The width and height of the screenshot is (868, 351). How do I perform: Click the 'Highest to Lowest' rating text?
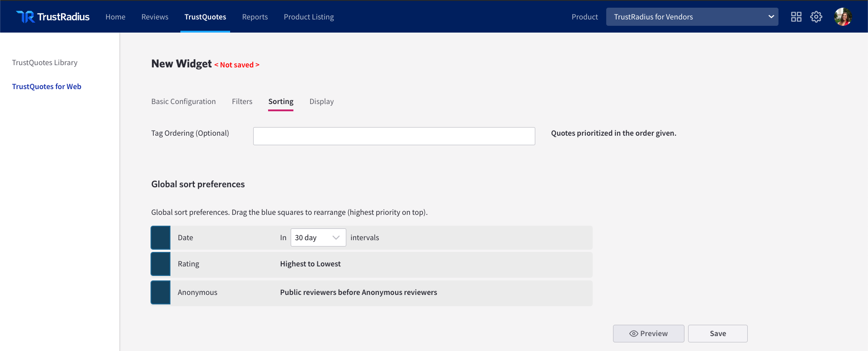310,264
